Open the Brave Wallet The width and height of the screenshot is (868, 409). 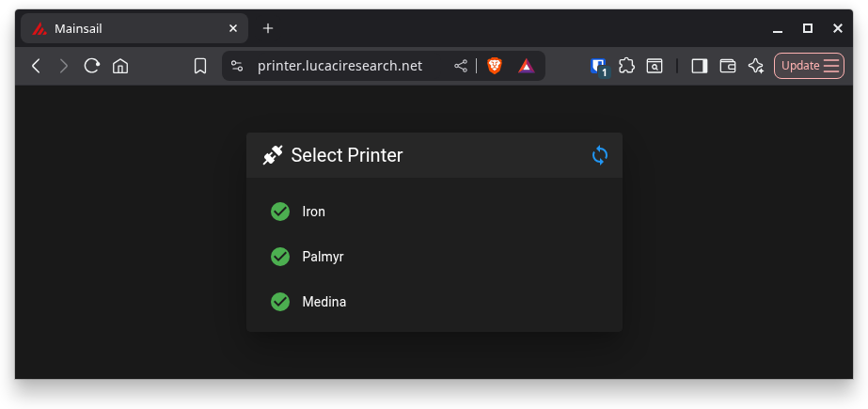tap(728, 67)
